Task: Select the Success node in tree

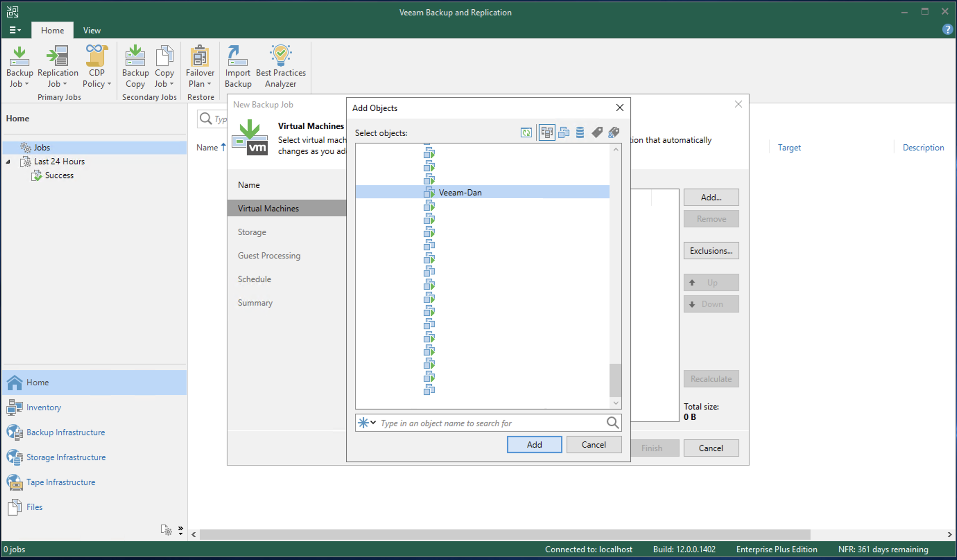Action: pyautogui.click(x=59, y=175)
